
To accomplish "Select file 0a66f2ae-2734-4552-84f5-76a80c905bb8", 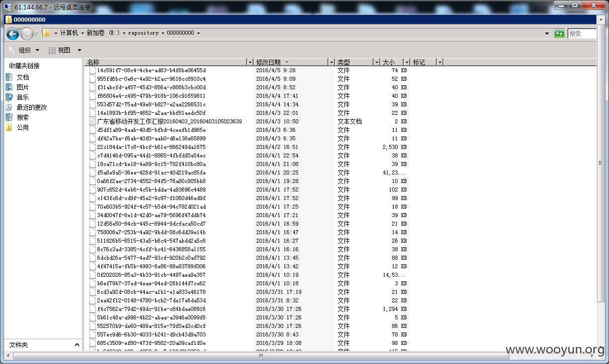I will click(151, 181).
